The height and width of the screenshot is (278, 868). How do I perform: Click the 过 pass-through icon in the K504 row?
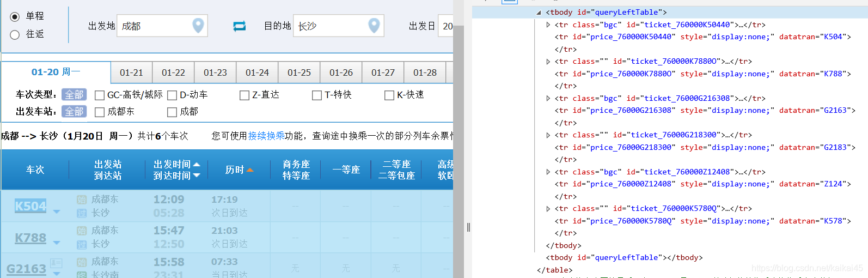pos(82,213)
